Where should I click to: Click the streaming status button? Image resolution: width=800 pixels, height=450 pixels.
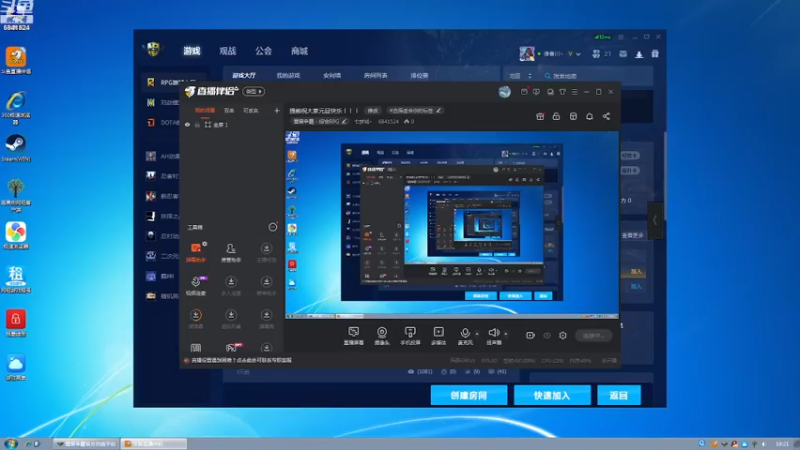tap(593, 335)
